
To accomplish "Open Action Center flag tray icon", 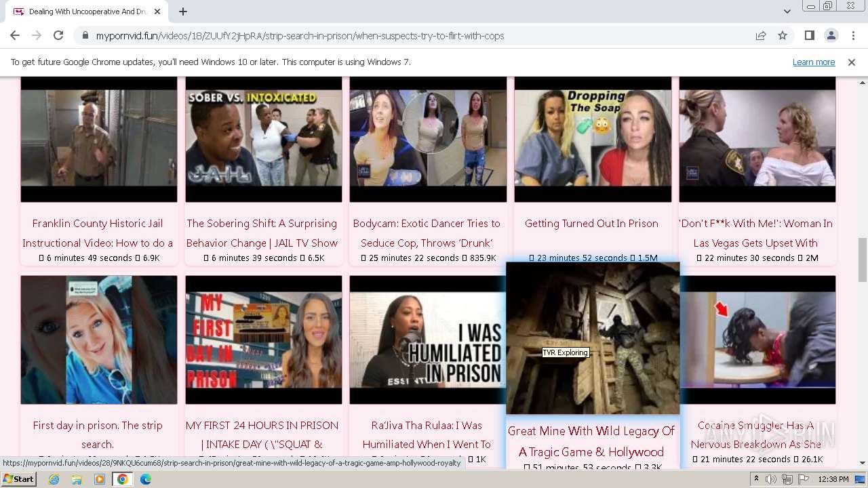I will [804, 479].
